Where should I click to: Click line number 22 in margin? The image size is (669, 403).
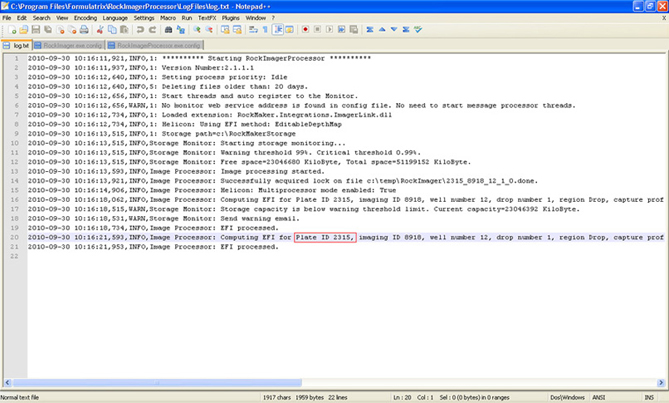pos(14,256)
